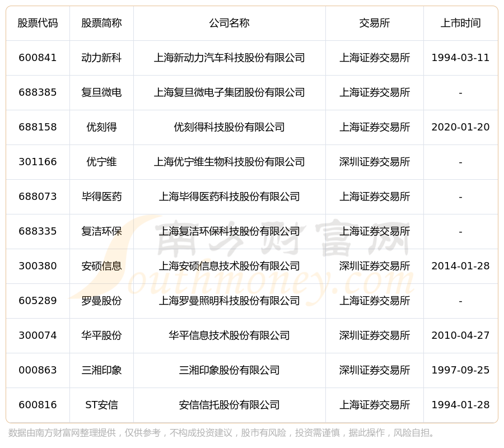504x448 pixels.
Task: Click 上海优宁维生物科技股份有限公司 company name
Action: coord(229,162)
